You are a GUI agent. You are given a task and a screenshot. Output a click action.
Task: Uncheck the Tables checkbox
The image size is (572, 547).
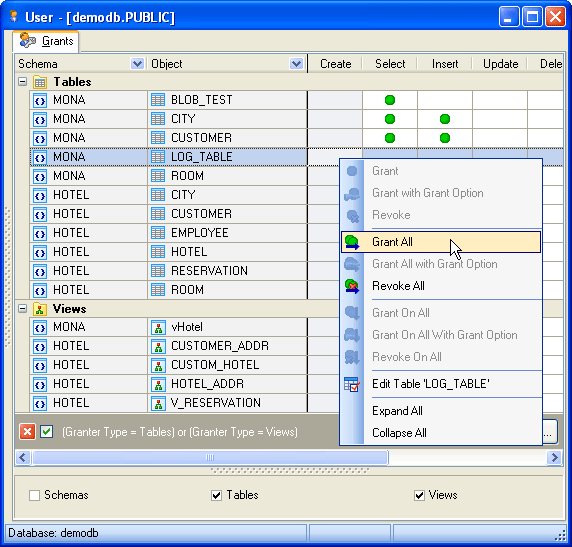pyautogui.click(x=217, y=495)
